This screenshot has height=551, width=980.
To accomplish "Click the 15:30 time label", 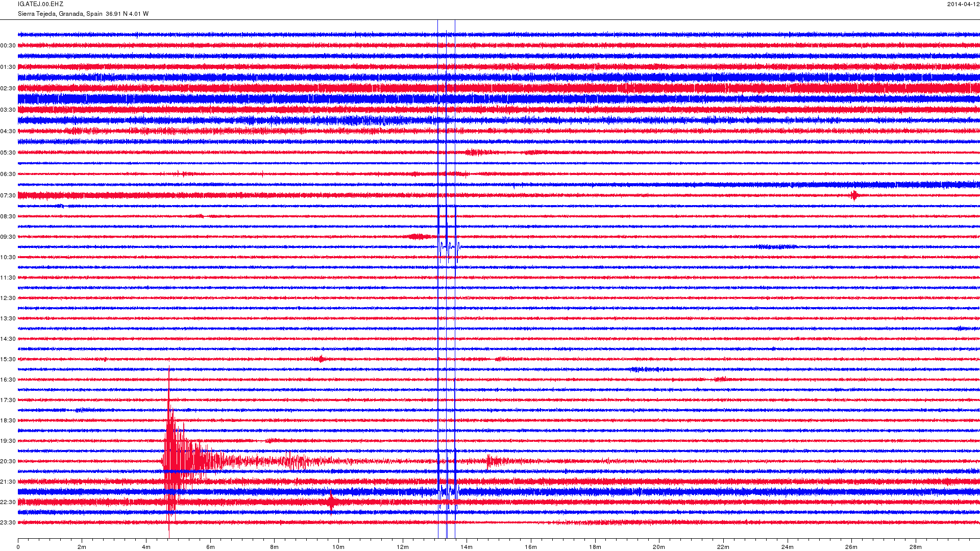I will coord(8,359).
